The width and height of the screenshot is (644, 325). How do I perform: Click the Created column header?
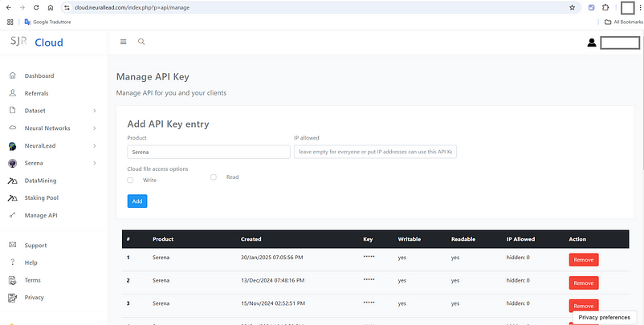click(251, 239)
